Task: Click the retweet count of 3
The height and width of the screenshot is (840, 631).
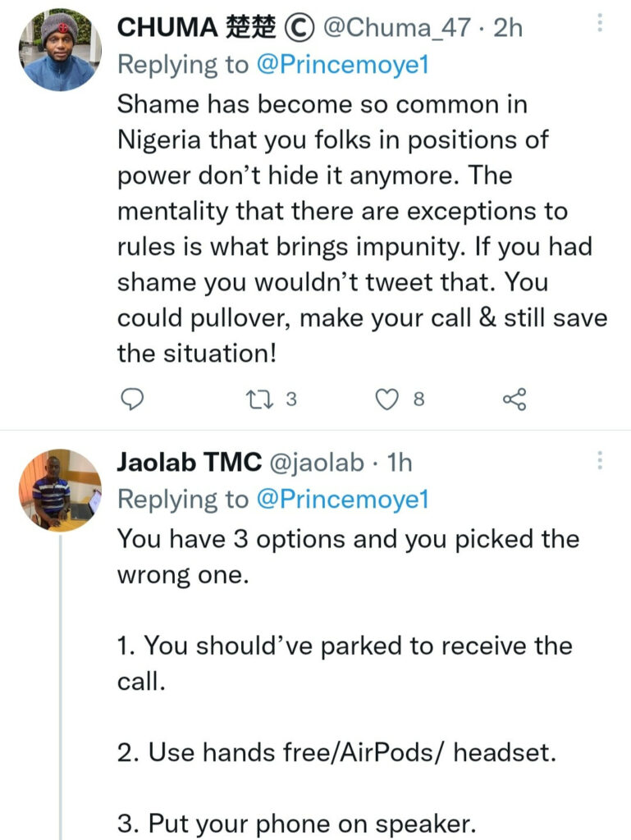Action: click(290, 399)
